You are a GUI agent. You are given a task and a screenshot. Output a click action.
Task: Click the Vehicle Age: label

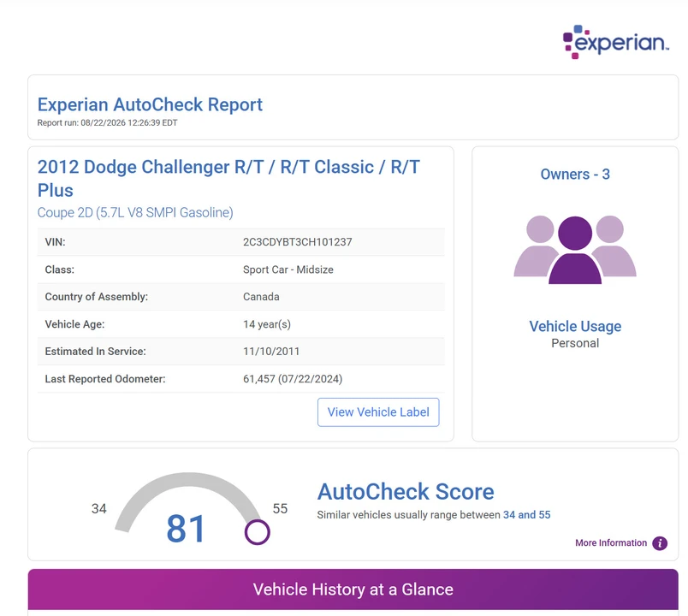(x=74, y=324)
